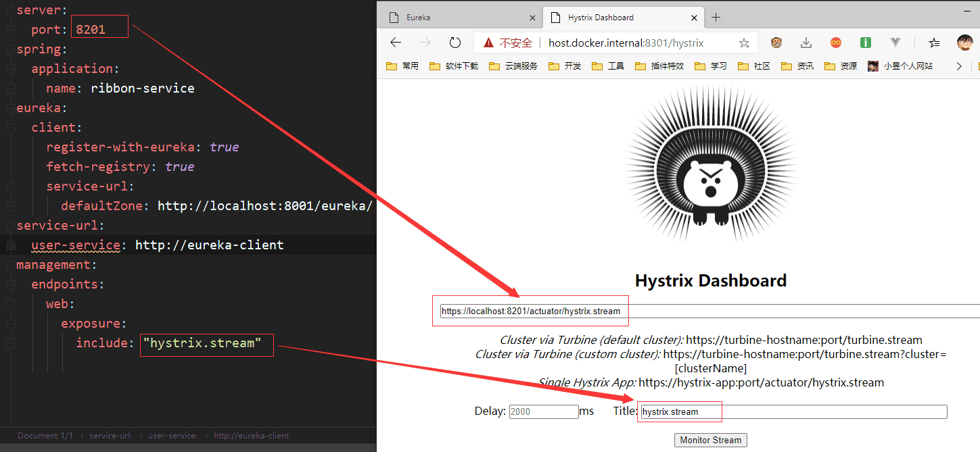Open the 小昱个人网站 bookmark
Screen dimensions: 980x452
click(900, 66)
